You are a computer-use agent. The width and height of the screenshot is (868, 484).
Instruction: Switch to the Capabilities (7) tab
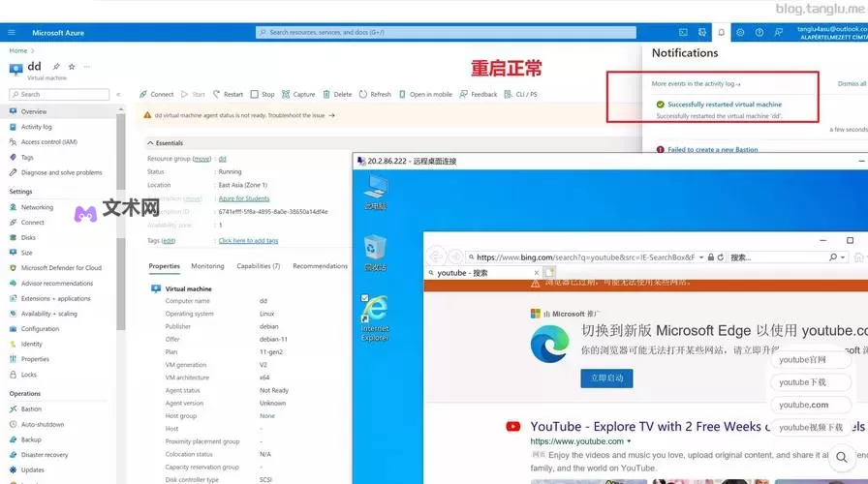[x=259, y=266]
